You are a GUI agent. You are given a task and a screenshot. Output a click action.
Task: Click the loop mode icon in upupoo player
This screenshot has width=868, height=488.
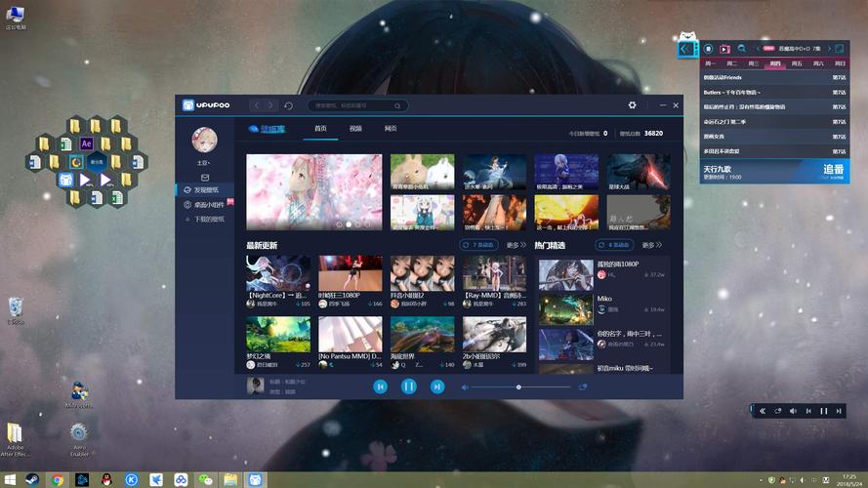[x=582, y=387]
